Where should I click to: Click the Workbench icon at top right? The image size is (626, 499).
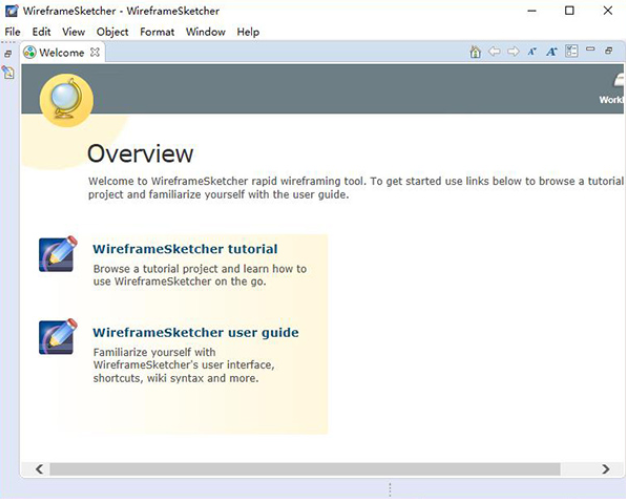pyautogui.click(x=612, y=88)
